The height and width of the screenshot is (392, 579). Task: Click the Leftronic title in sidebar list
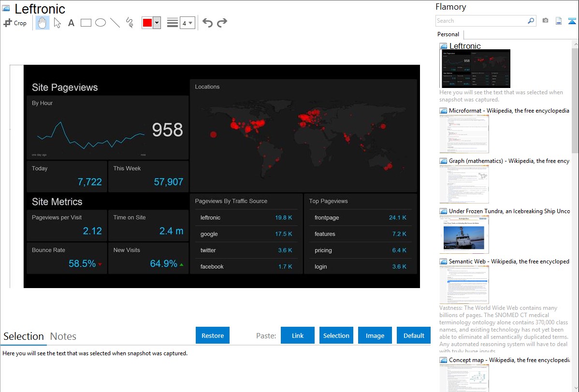pyautogui.click(x=465, y=46)
